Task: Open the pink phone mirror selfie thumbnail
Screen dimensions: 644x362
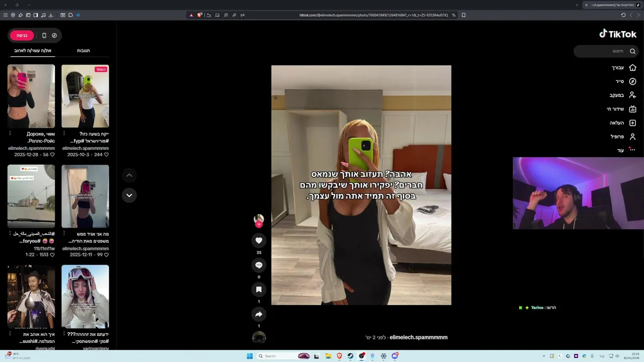Action: 31,96
